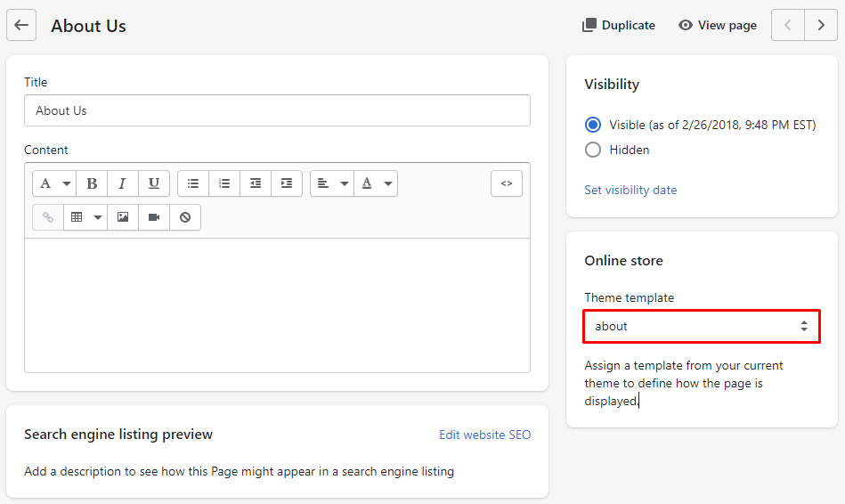Click the back arrow beside About Us
The width and height of the screenshot is (845, 504).
21,25
